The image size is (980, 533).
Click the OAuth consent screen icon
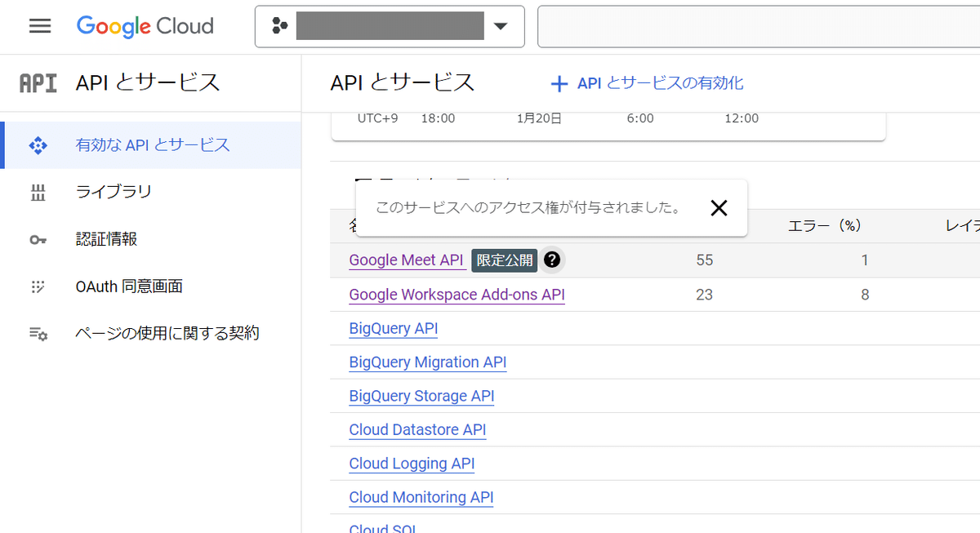(38, 286)
